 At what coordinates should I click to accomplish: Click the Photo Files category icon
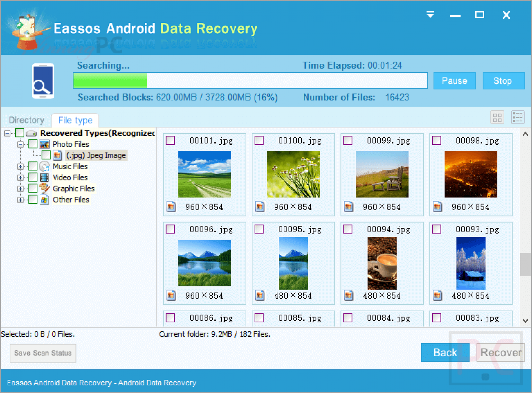45,144
